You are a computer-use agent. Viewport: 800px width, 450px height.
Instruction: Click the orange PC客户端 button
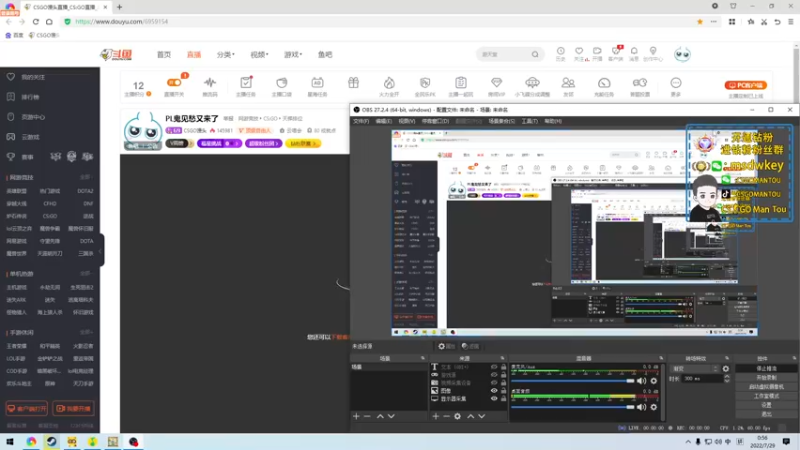click(745, 85)
